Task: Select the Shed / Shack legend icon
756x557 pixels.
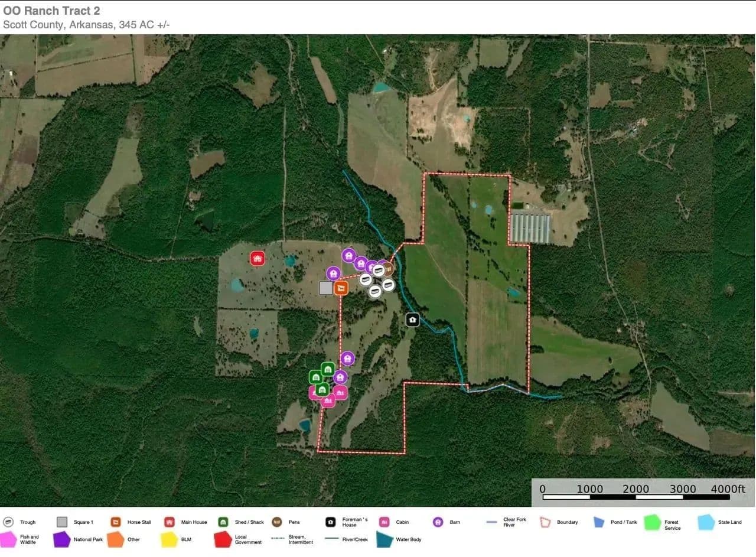Action: click(x=223, y=522)
